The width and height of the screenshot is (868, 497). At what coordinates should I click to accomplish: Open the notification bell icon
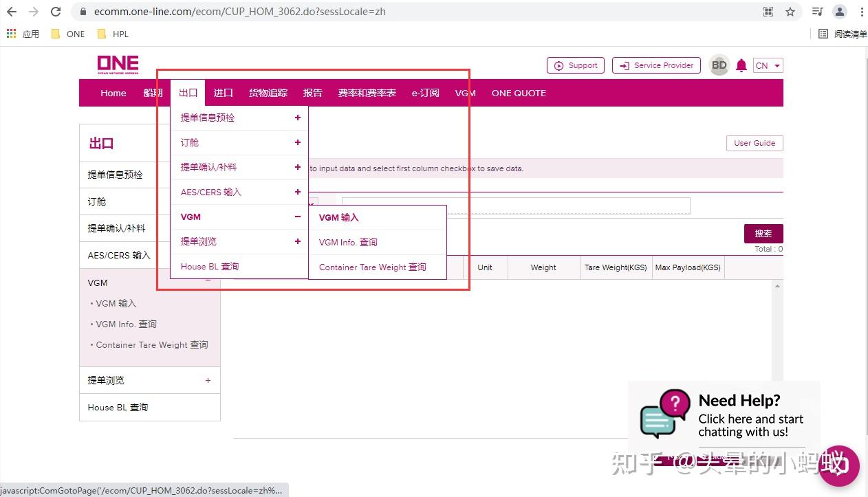point(741,65)
